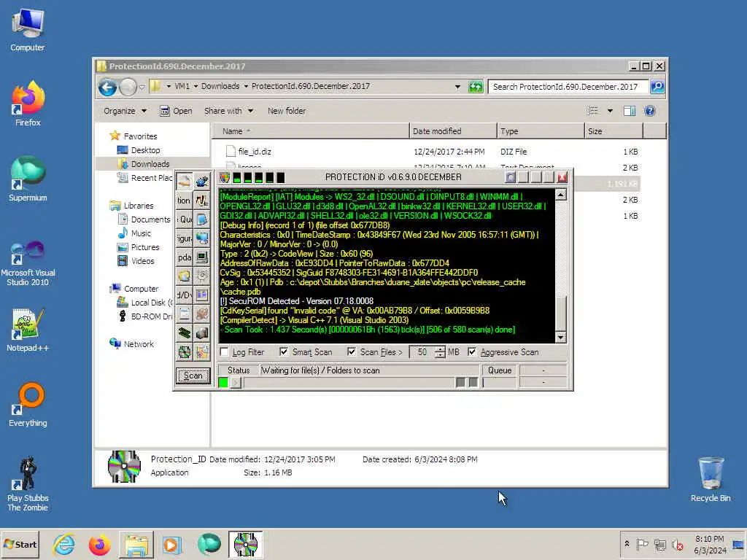
Task: Click the Windows shield icon in Protection ID title
Action: [225, 178]
